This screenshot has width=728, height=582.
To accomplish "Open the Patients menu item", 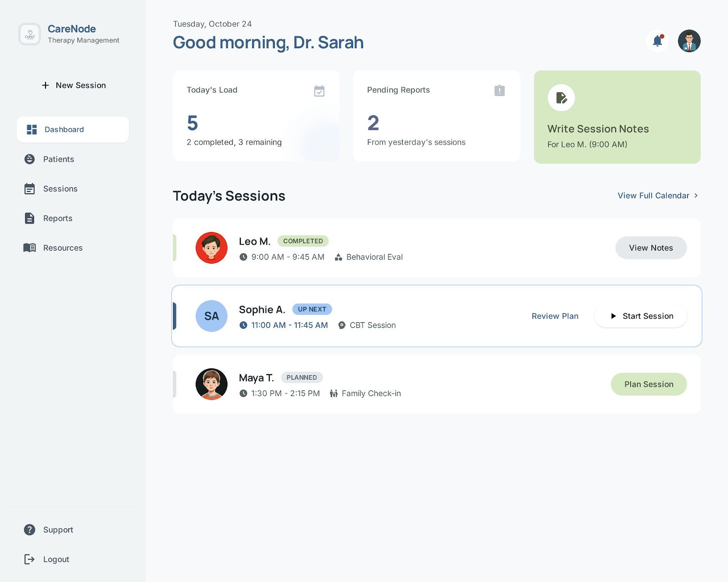I will tap(73, 159).
